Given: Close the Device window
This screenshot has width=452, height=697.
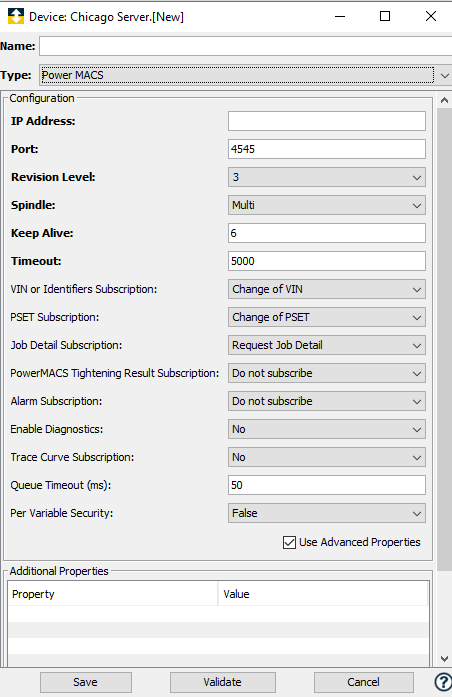Looking at the screenshot, I should 431,16.
